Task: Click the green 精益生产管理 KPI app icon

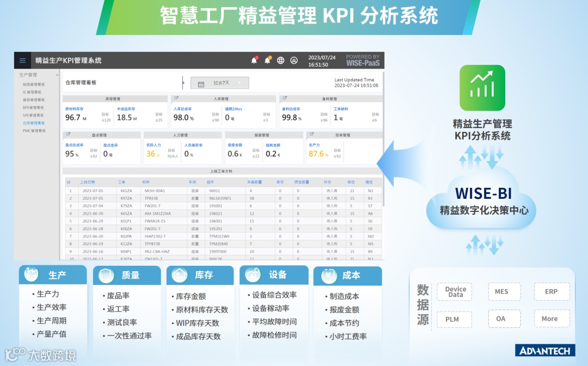Action: click(x=482, y=88)
